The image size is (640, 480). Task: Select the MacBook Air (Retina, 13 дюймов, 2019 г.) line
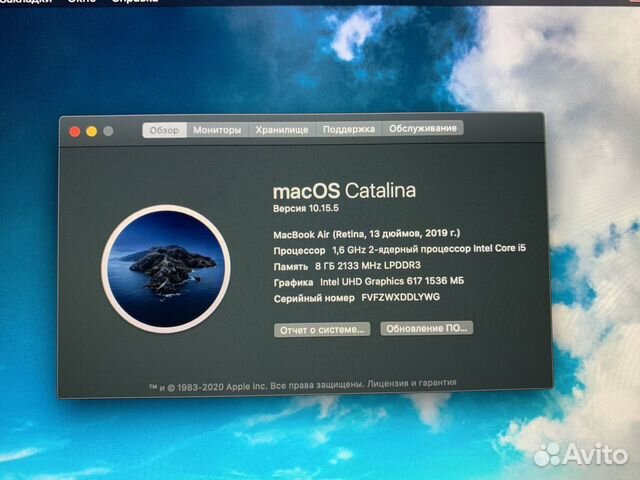tap(367, 234)
